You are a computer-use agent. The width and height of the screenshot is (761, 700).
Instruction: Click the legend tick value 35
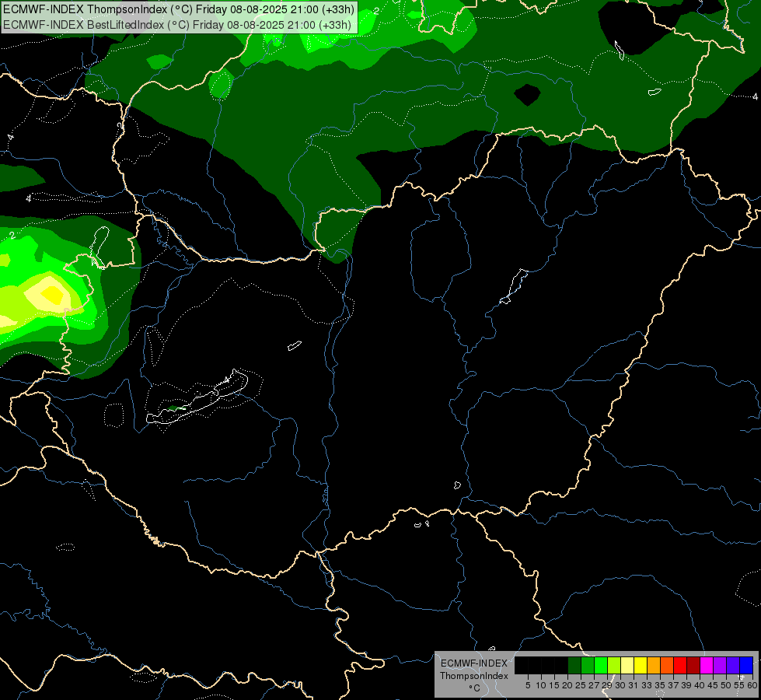click(660, 685)
